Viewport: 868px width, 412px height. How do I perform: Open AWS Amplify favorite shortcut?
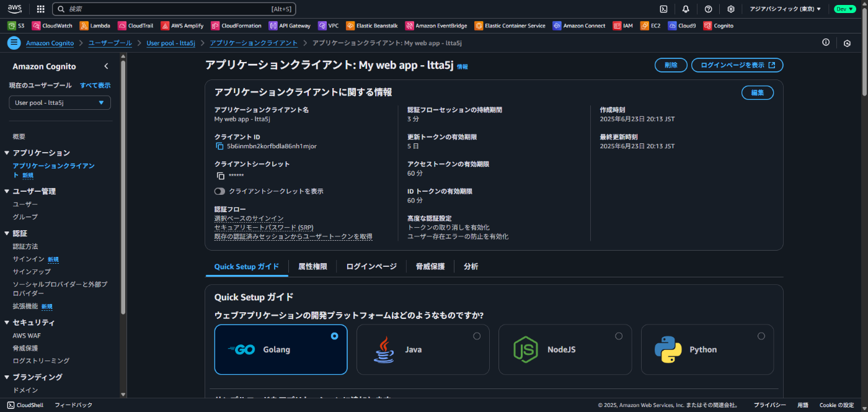(x=183, y=26)
